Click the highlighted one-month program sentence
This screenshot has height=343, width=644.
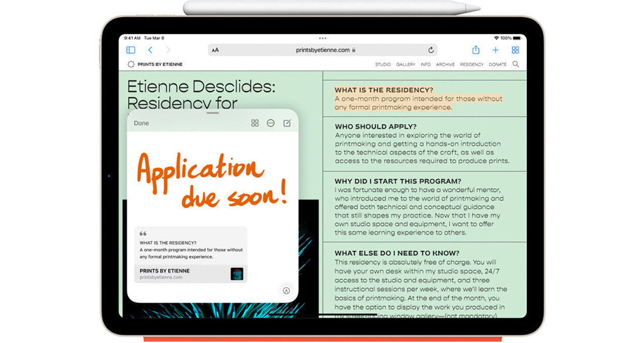pos(419,103)
